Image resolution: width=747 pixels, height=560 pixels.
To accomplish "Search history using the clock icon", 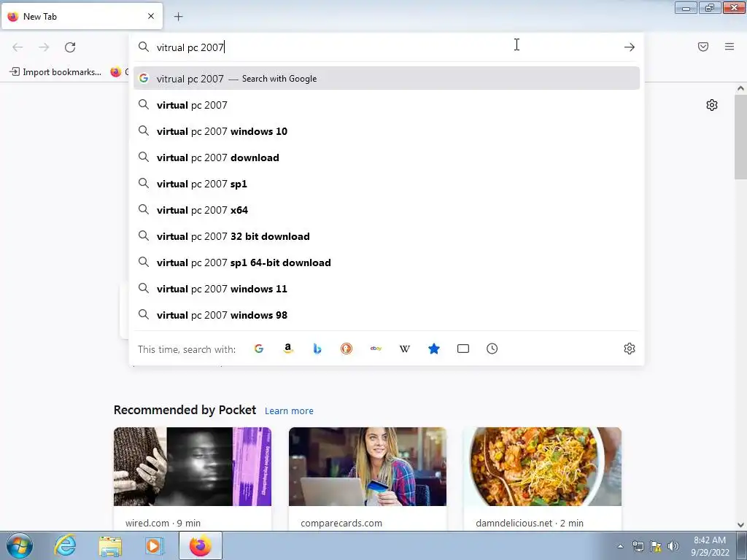I will point(492,349).
